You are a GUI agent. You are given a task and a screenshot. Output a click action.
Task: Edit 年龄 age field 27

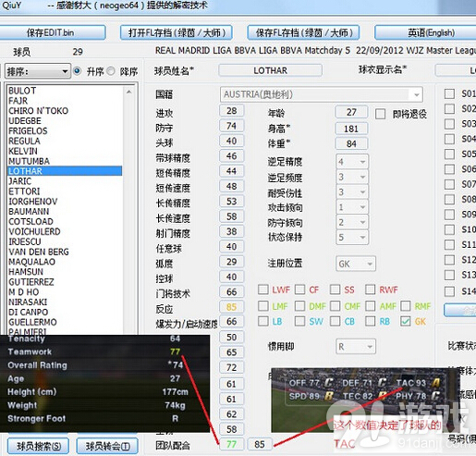point(351,112)
